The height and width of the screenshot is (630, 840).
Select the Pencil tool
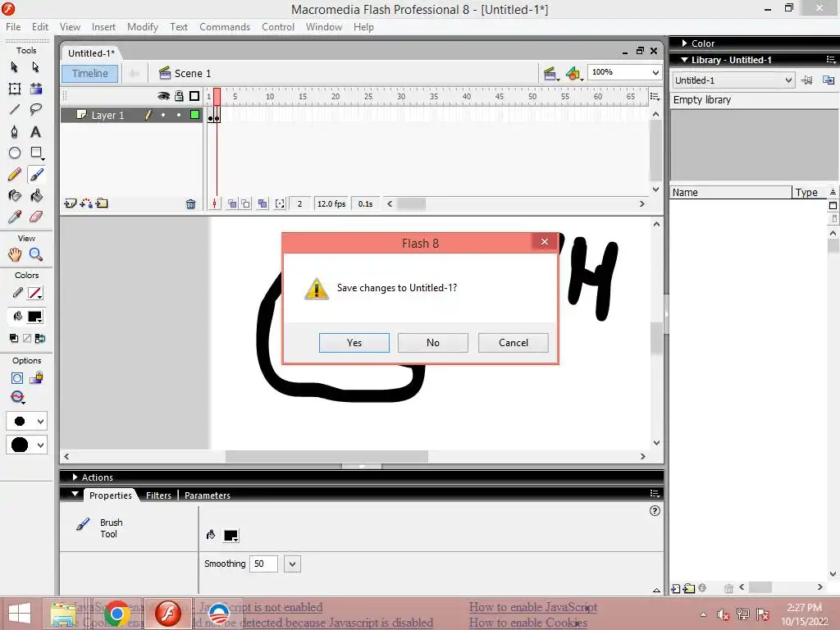pyautogui.click(x=15, y=175)
